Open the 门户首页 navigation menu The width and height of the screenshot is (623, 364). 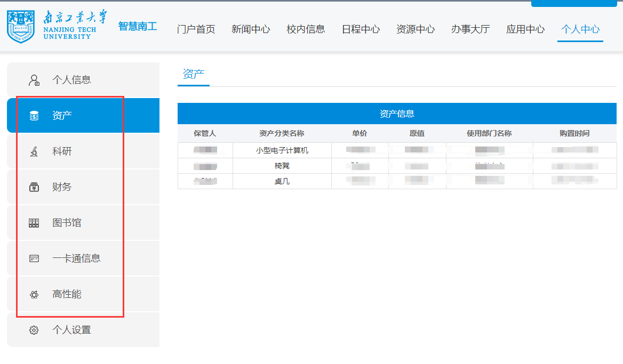coord(196,29)
